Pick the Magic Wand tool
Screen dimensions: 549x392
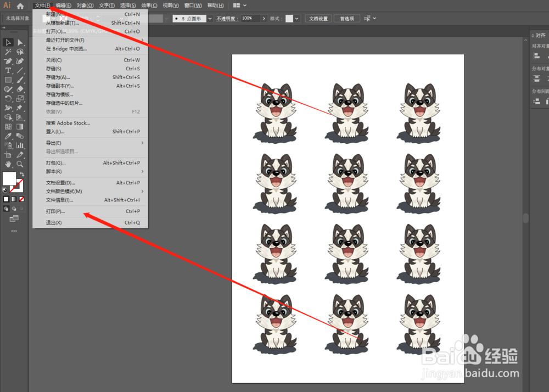8,52
